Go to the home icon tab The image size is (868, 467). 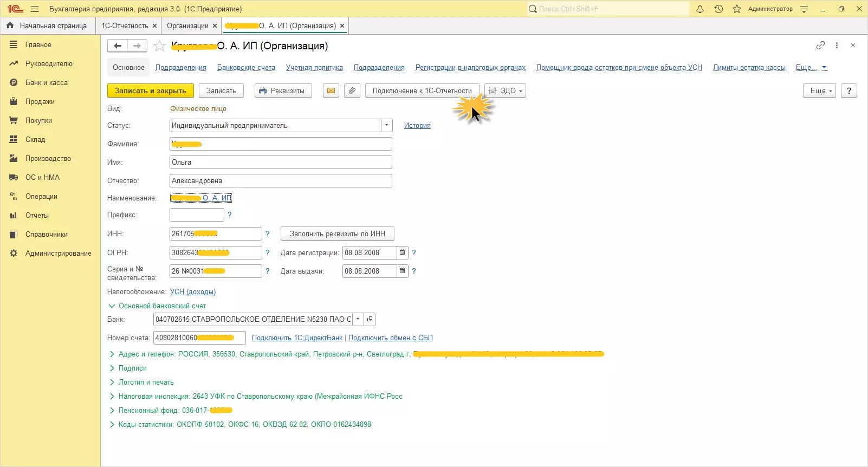pyautogui.click(x=10, y=25)
